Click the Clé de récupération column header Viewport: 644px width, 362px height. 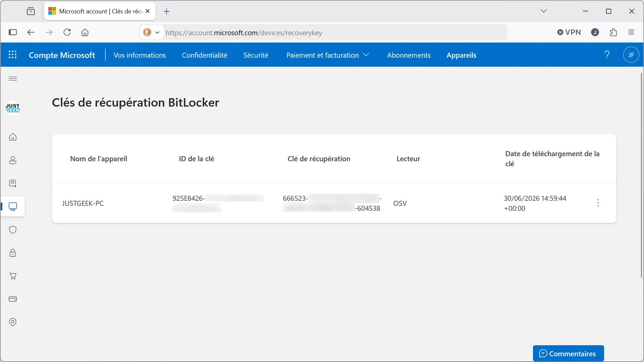(x=319, y=159)
